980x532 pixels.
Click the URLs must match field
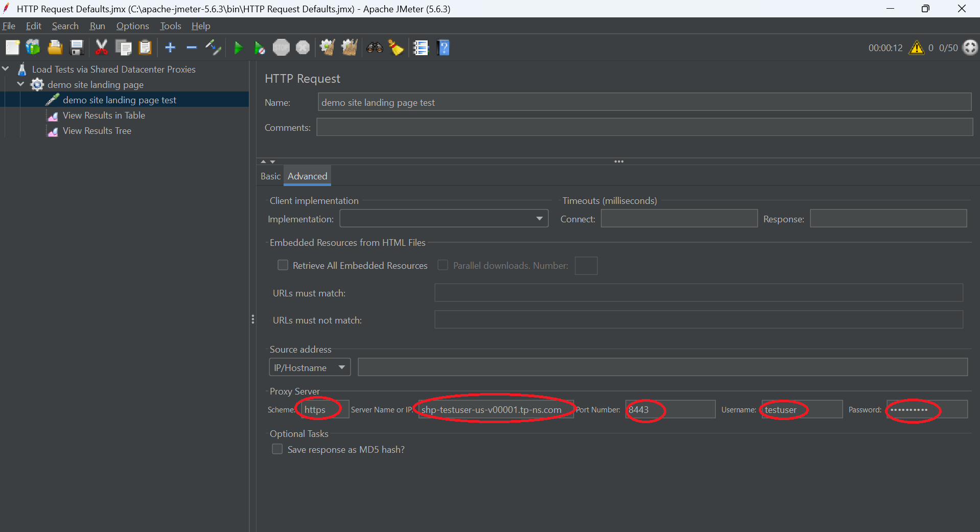point(698,293)
